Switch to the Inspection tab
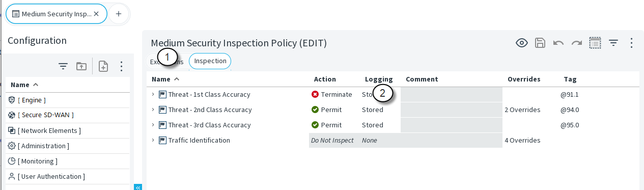The height and width of the screenshot is (190, 644). click(x=210, y=61)
